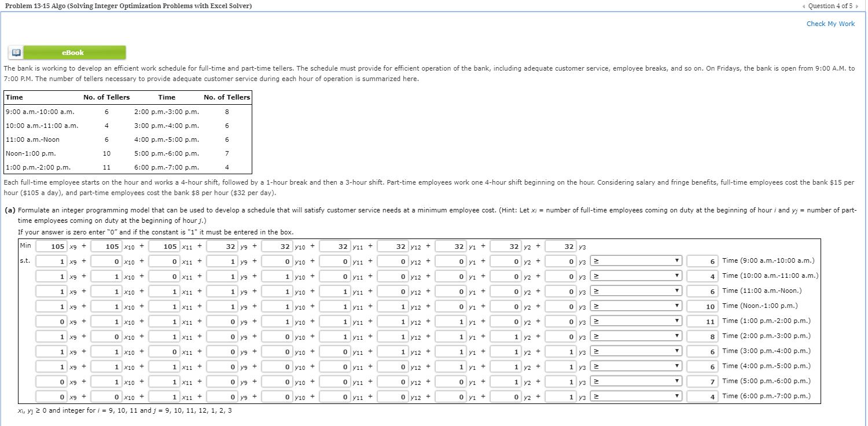Click the eBook book icon
868x426 pixels.
[x=16, y=53]
